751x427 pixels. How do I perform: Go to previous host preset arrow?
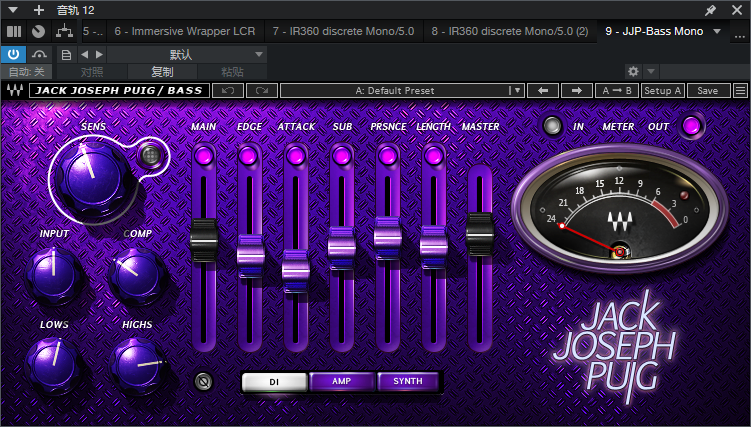[85, 55]
